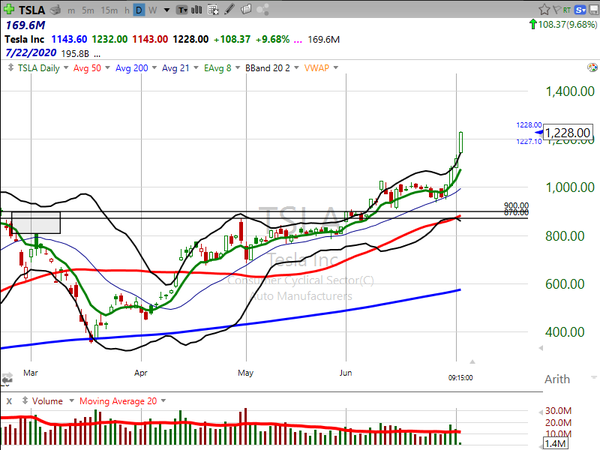Click the price tag notes icon
The image size is (600, 450).
(246, 9)
